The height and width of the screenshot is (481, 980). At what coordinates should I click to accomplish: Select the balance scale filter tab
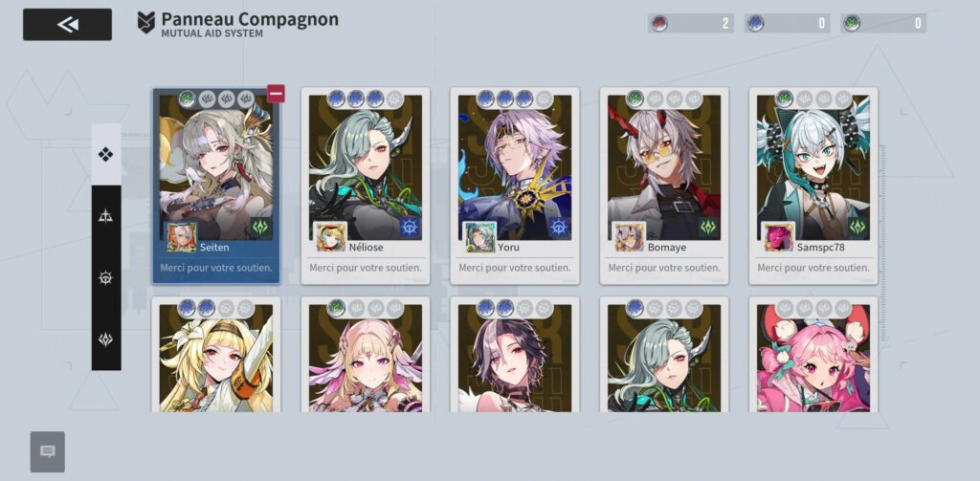point(106,216)
